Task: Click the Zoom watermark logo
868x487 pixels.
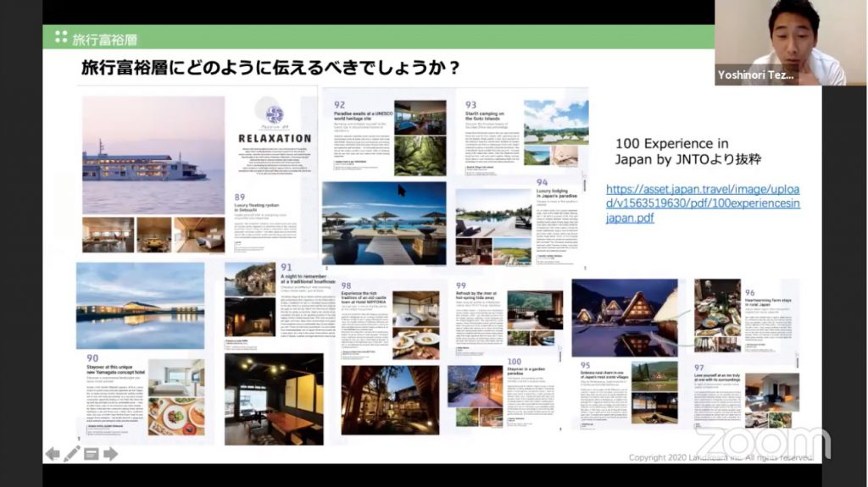Action: click(x=763, y=441)
